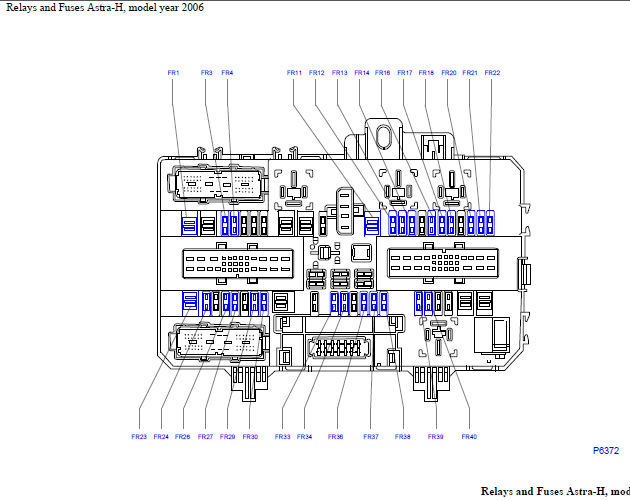Open the FR20 label link
Image resolution: width=630 pixels, height=501 pixels.
point(449,73)
